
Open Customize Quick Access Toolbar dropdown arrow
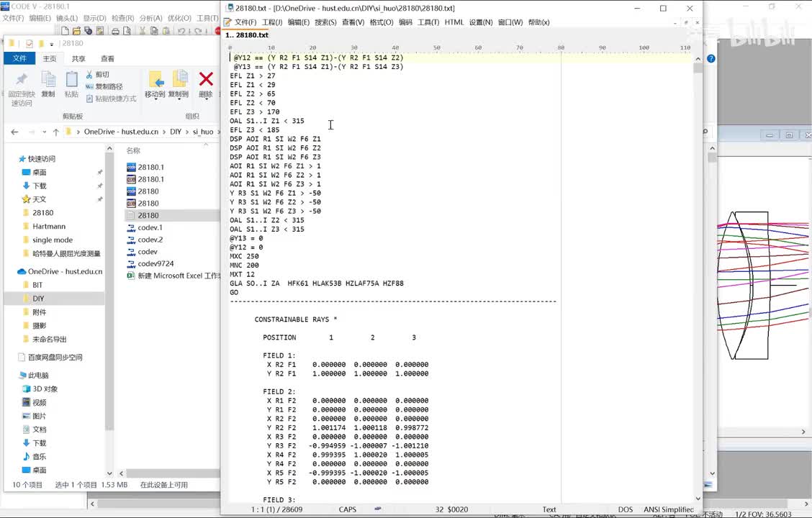[x=51, y=44]
